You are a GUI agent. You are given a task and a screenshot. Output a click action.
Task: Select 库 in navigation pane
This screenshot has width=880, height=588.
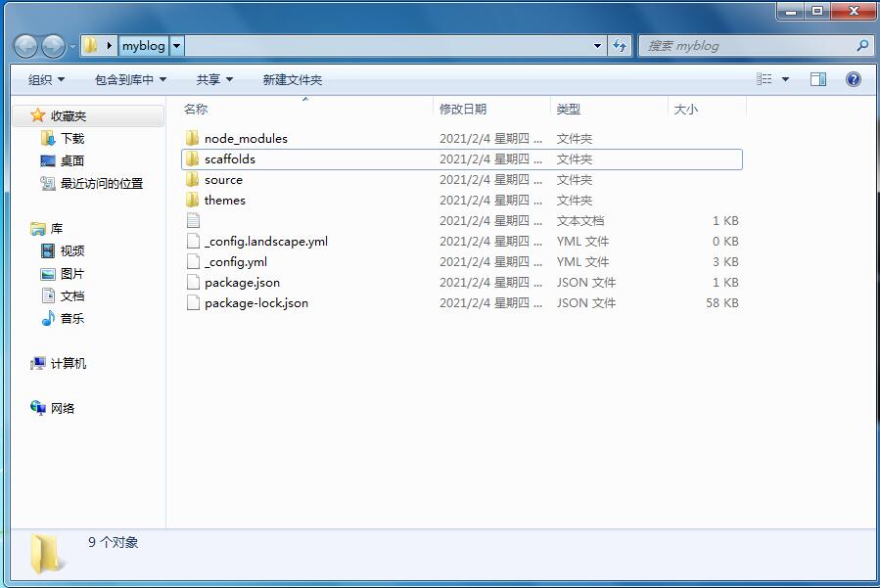(57, 228)
